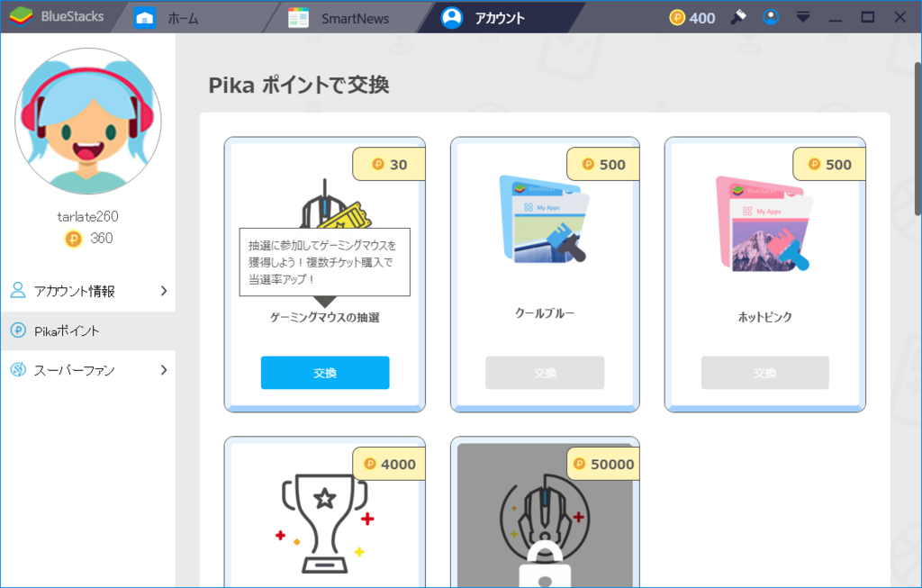Click the username tarlate260
Screen dimensions: 922x588
87,216
